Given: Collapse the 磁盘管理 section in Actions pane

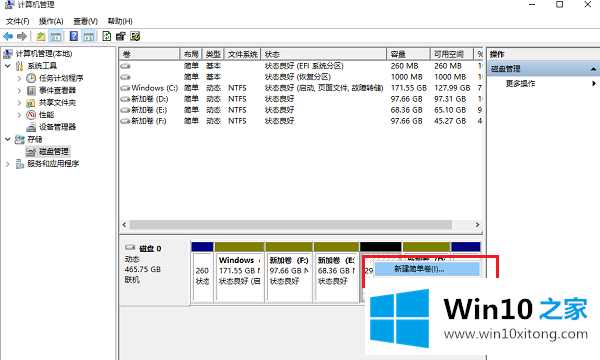Looking at the screenshot, I should pos(593,69).
